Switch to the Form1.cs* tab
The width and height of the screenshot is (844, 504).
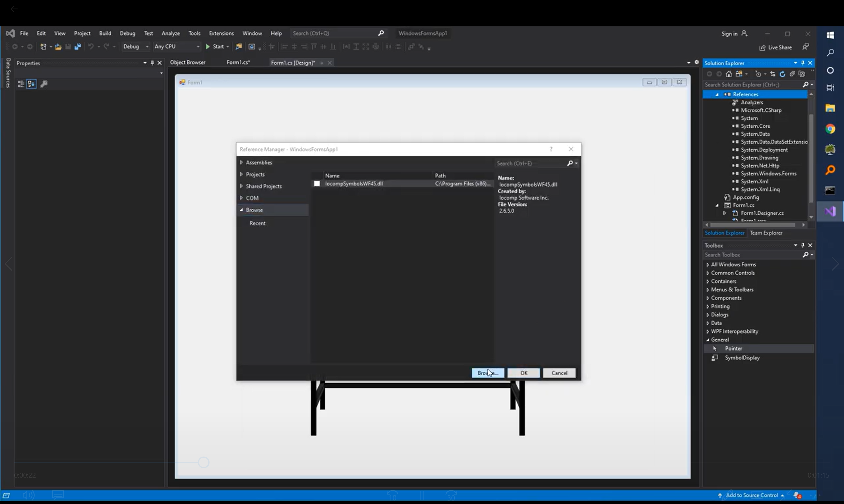tap(238, 62)
